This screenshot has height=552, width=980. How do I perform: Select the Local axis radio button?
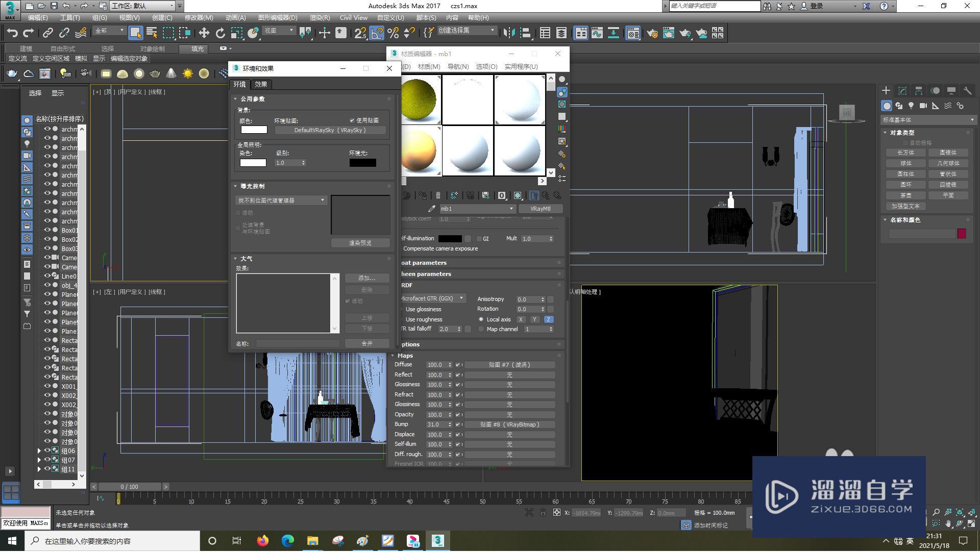point(481,319)
